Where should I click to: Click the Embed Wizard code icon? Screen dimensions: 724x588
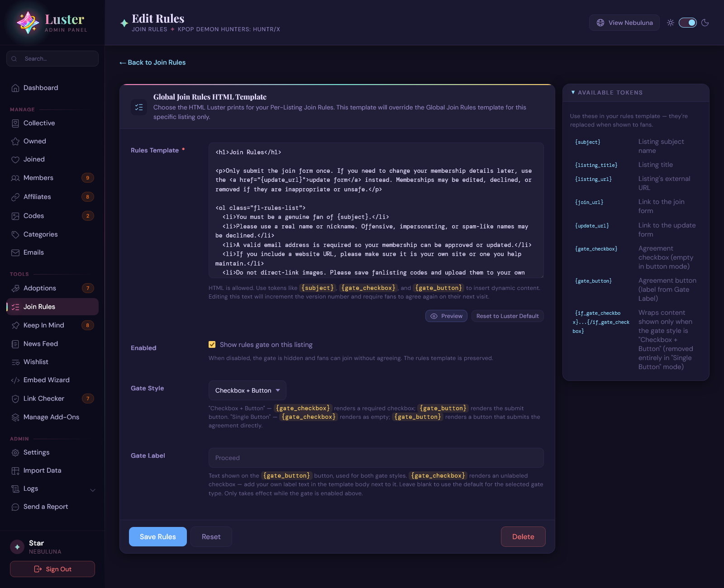pos(15,380)
